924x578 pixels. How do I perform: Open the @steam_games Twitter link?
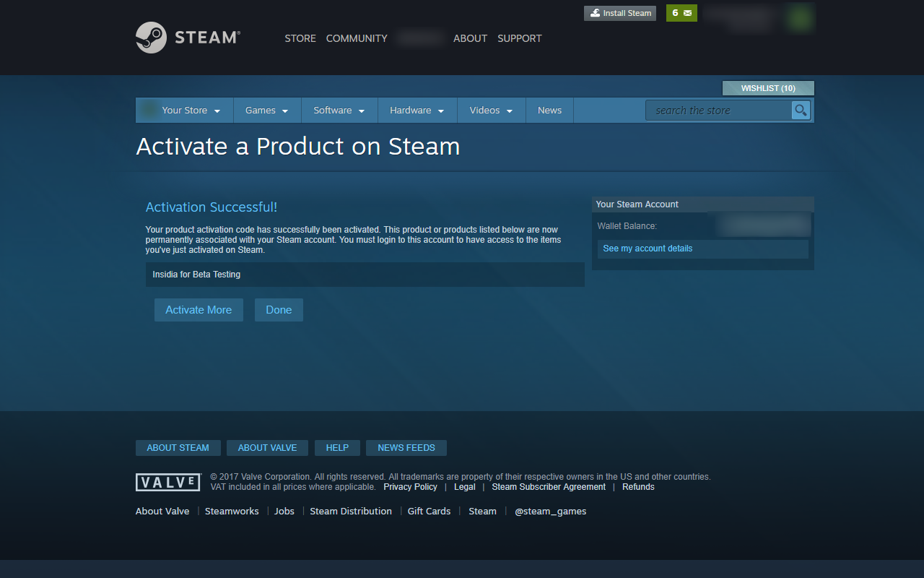(x=550, y=511)
